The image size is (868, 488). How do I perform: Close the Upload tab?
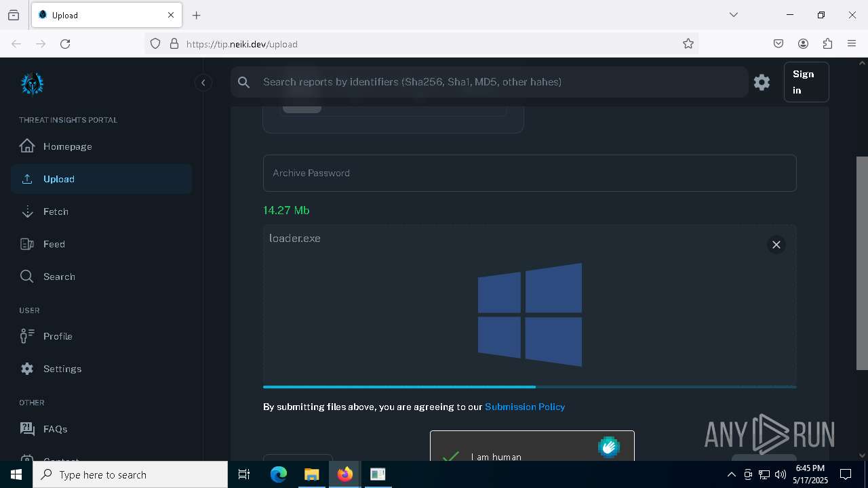point(171,15)
